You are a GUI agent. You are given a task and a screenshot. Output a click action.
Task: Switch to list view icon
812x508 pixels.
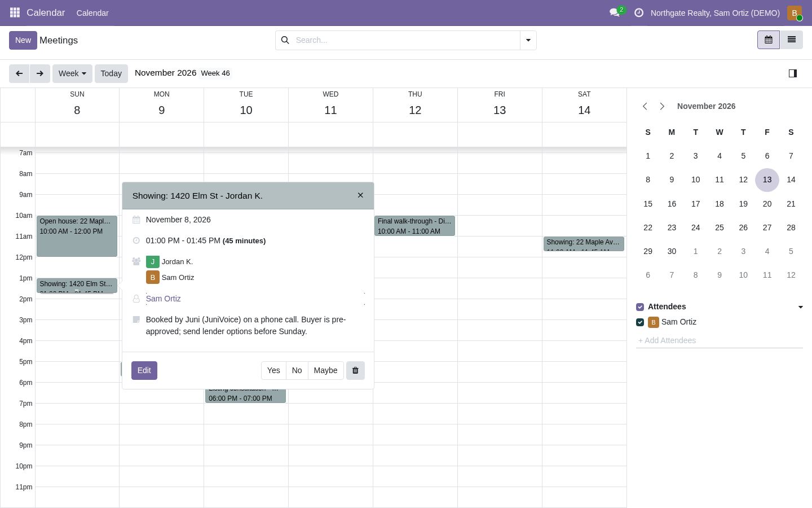(791, 40)
